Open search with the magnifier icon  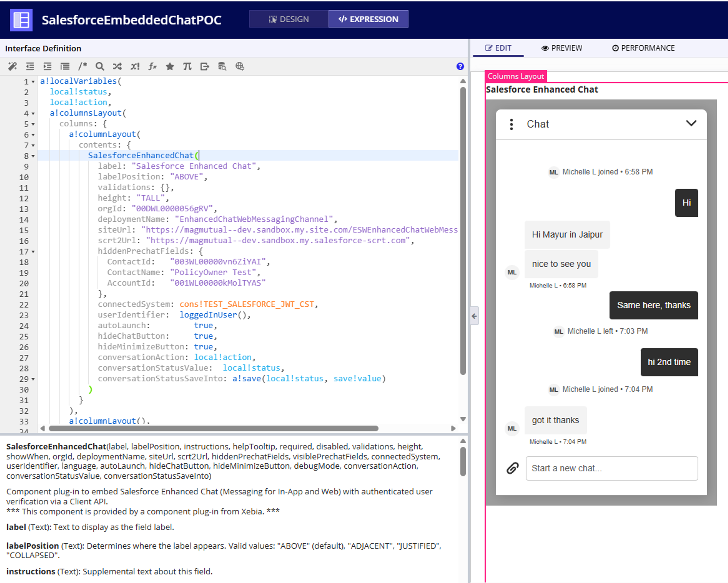click(x=100, y=66)
